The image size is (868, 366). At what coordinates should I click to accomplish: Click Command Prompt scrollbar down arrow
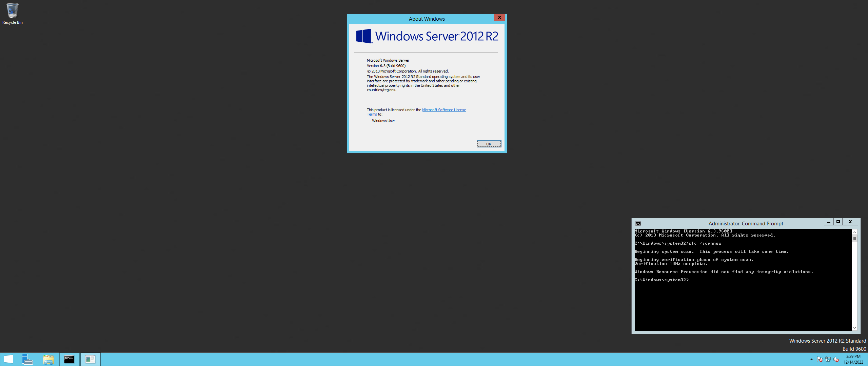pyautogui.click(x=855, y=328)
